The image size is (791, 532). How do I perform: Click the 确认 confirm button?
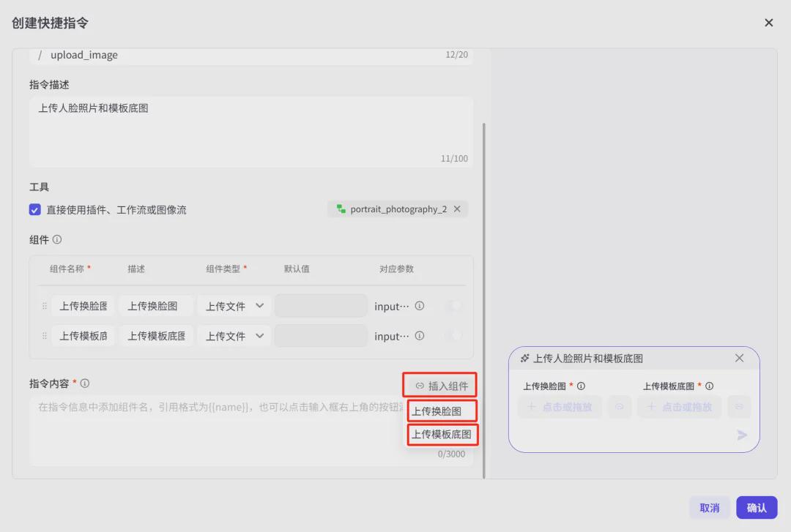(x=757, y=506)
